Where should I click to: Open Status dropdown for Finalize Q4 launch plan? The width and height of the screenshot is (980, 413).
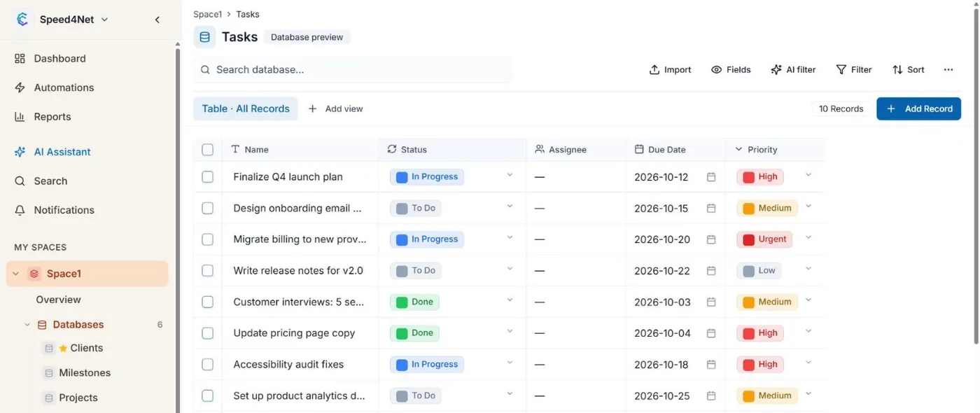[x=510, y=175]
